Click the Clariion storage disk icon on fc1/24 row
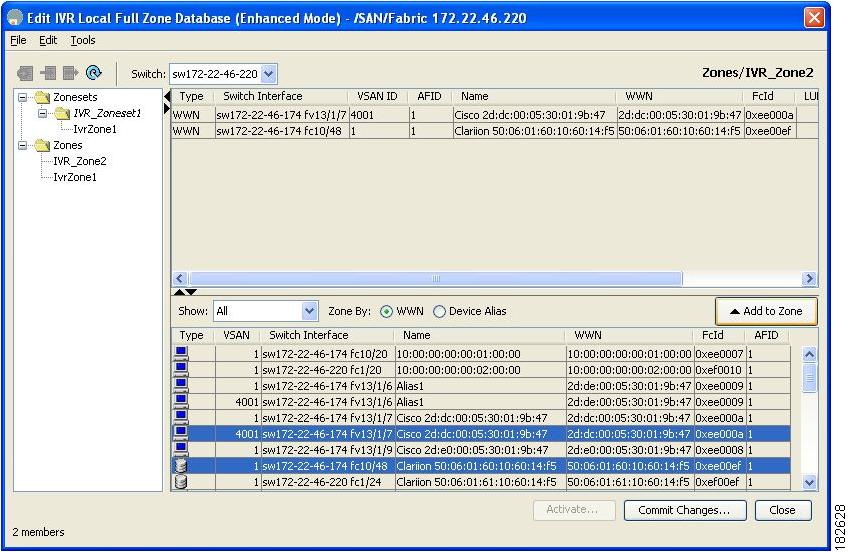Screen dimensions: 849x552 click(x=182, y=482)
